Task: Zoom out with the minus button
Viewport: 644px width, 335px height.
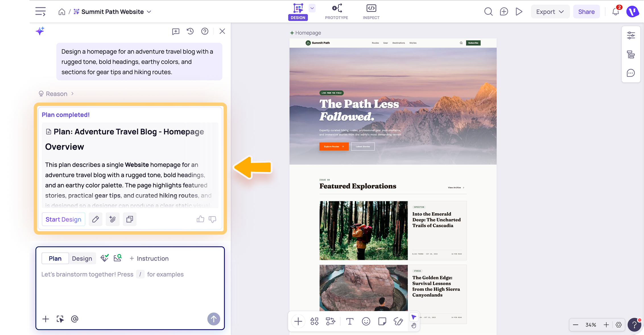Action: pos(575,325)
